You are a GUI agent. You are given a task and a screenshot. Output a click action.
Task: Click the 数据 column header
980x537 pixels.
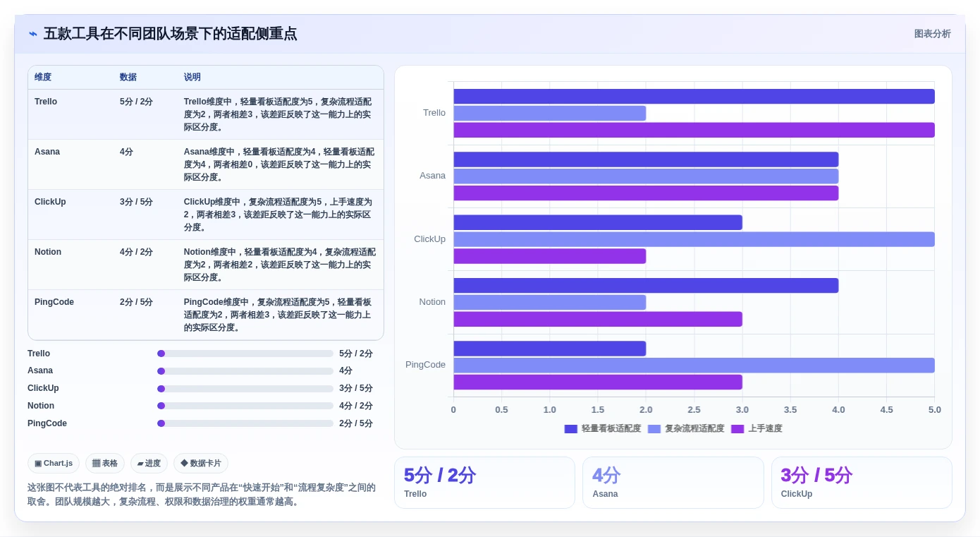[x=128, y=77]
